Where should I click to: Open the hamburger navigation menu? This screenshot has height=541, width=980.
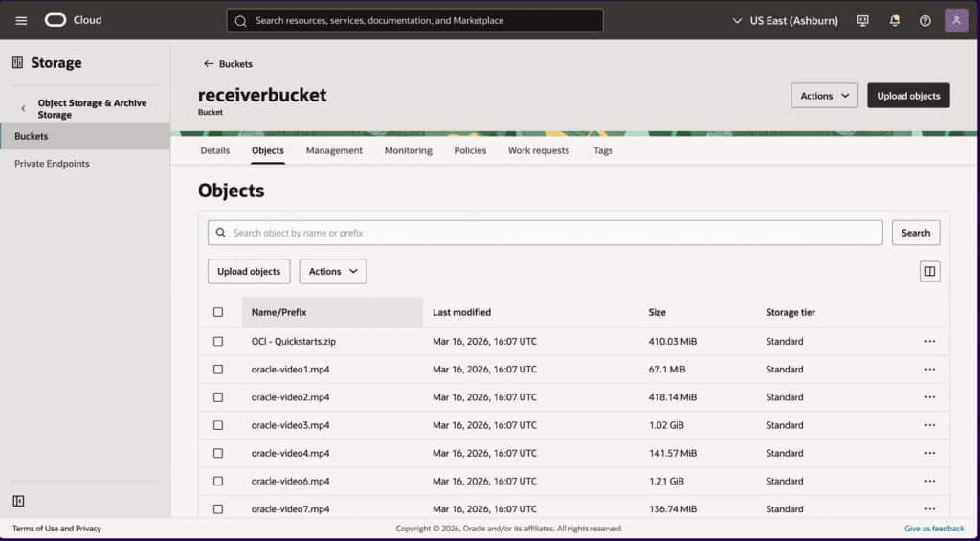click(21, 21)
